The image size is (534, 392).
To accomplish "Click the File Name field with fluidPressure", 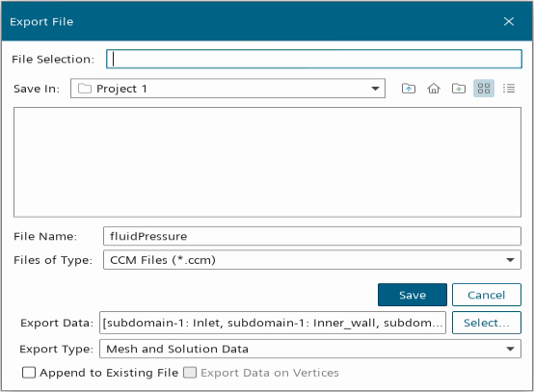I will point(312,236).
